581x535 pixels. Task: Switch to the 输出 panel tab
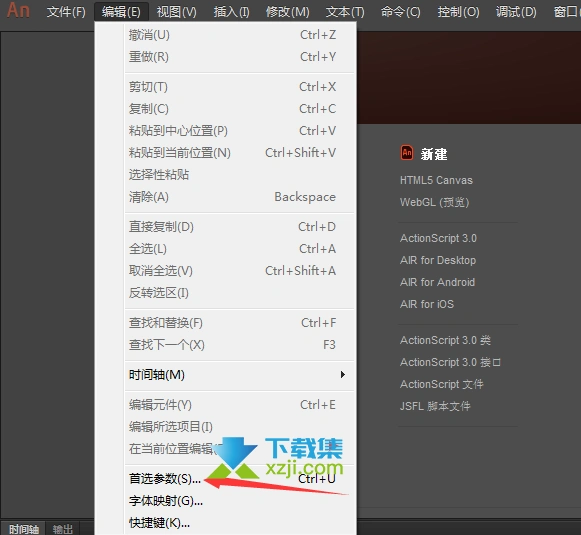pyautogui.click(x=63, y=529)
